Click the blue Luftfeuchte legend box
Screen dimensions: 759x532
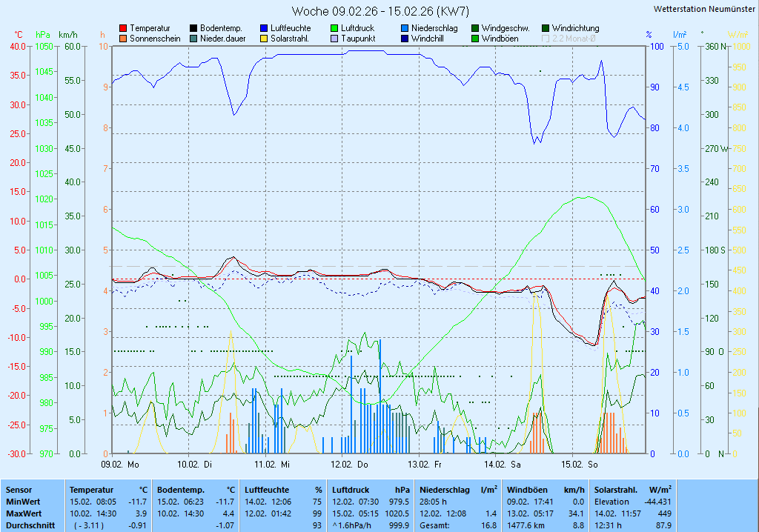click(264, 28)
